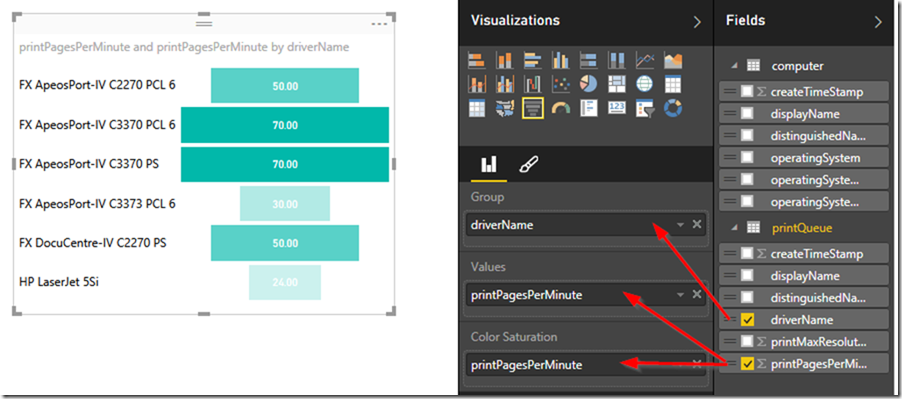Uncheck the driverName field
Screen dimensions: 902x399
coord(747,320)
